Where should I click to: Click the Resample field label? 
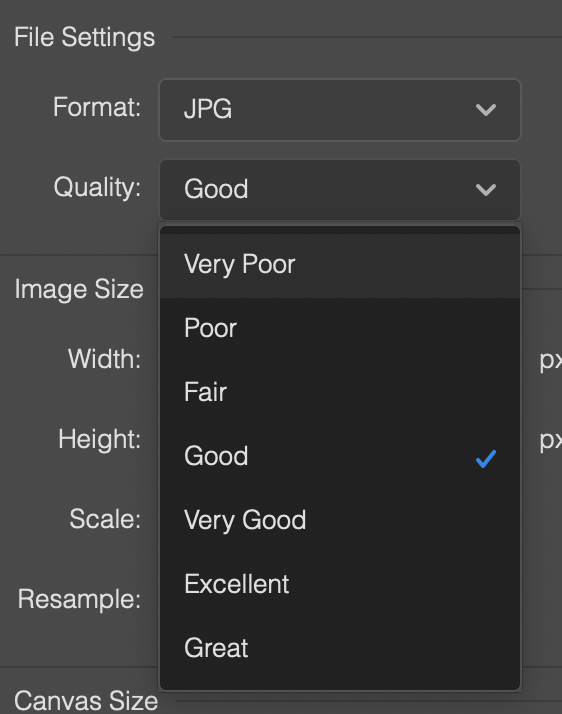coord(79,599)
